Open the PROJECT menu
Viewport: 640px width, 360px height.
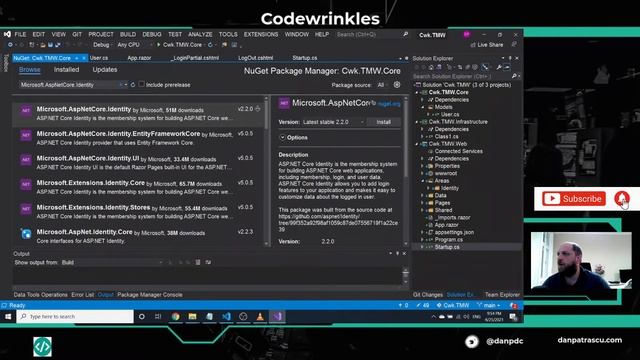tap(101, 34)
